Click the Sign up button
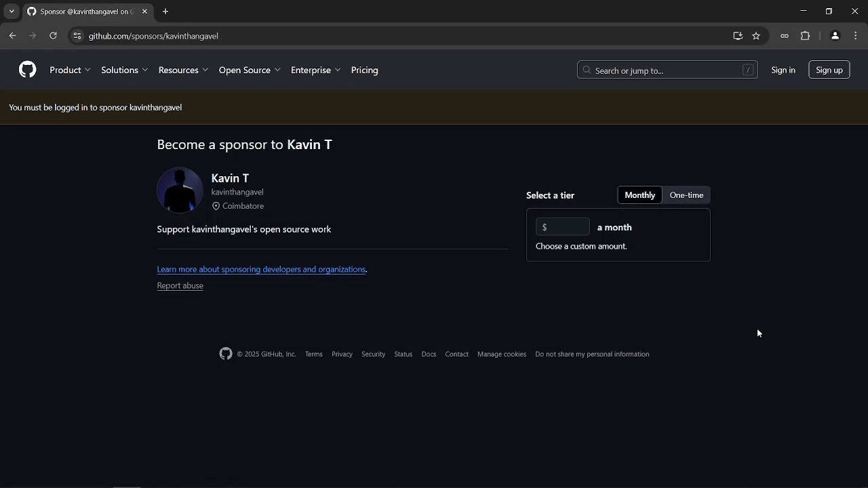Viewport: 868px width, 488px height. pos(829,70)
